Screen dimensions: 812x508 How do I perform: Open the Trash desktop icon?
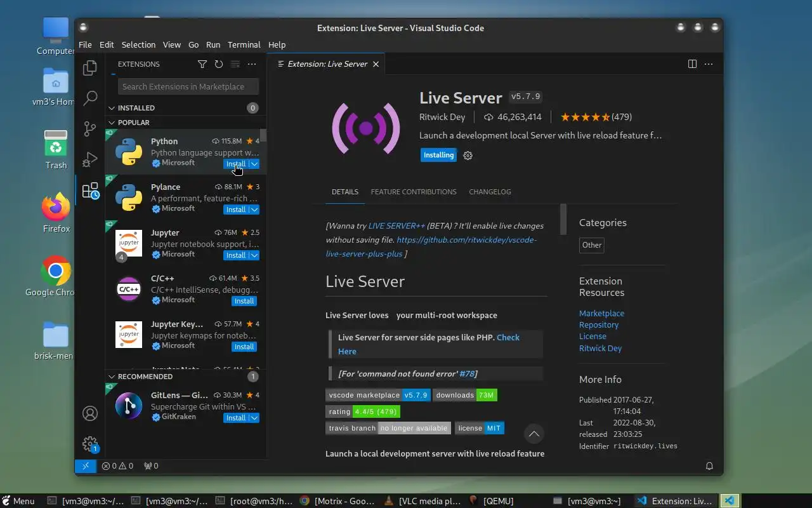(x=56, y=149)
